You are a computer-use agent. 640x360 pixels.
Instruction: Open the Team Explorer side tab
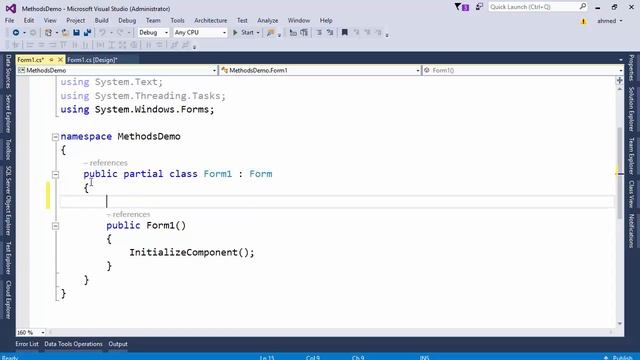tap(631, 156)
